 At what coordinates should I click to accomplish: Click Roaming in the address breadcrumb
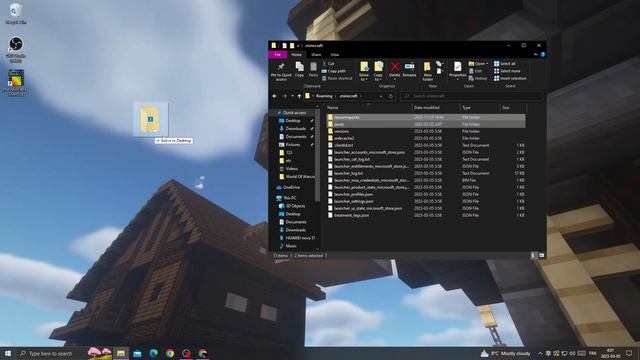[324, 96]
